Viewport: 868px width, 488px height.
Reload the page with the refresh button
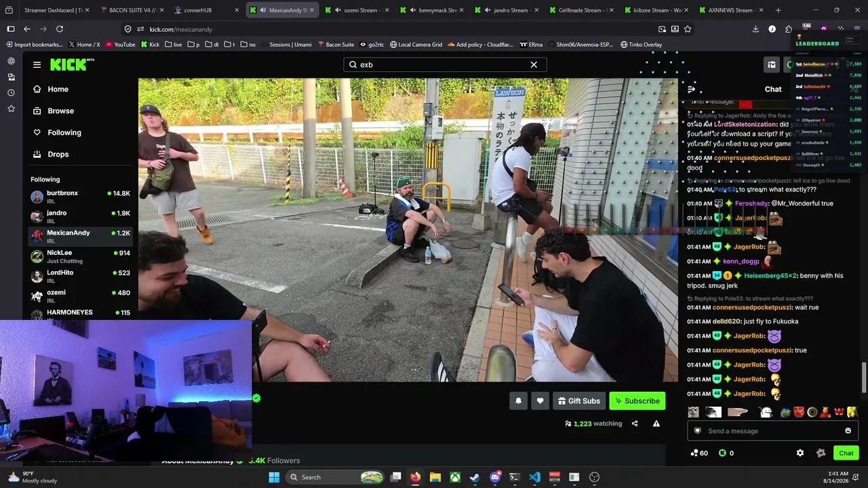pos(60,29)
